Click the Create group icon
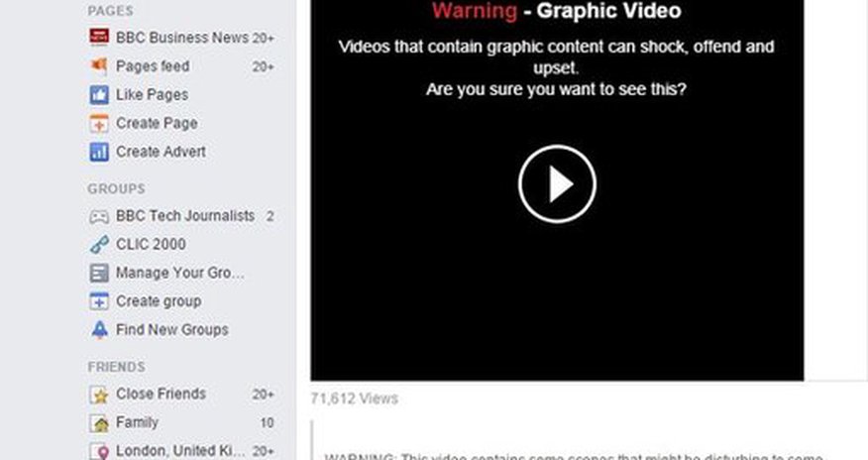 coord(99,301)
